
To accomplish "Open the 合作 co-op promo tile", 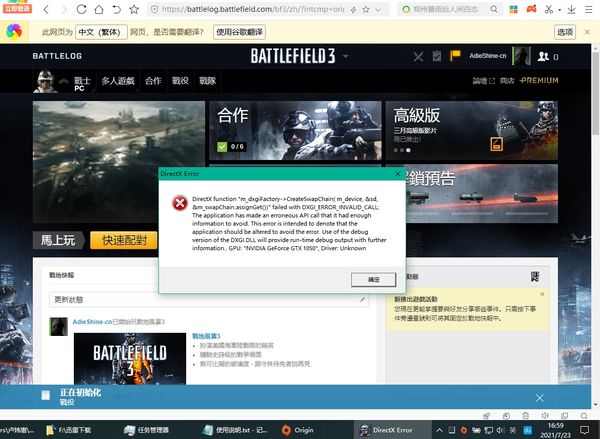I will click(x=295, y=131).
